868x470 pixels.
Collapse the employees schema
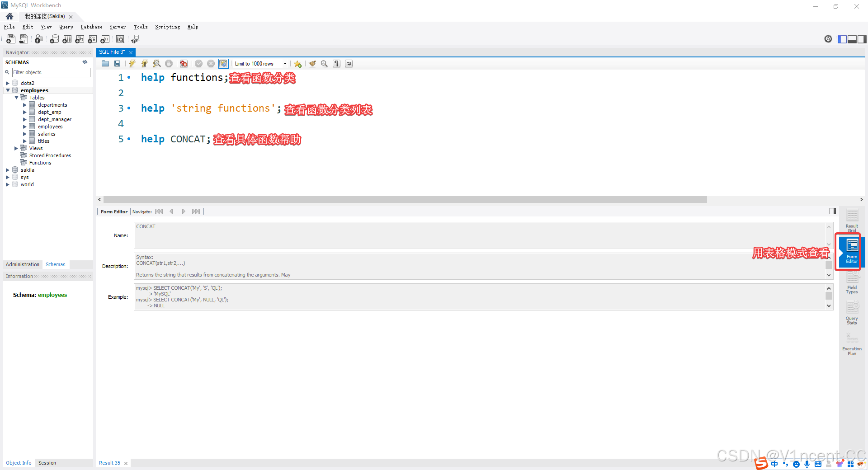click(x=8, y=90)
